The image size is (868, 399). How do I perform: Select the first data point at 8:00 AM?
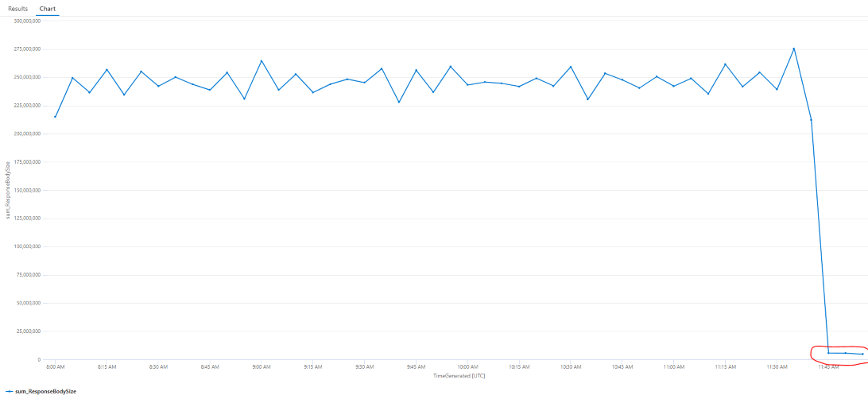pyautogui.click(x=55, y=117)
